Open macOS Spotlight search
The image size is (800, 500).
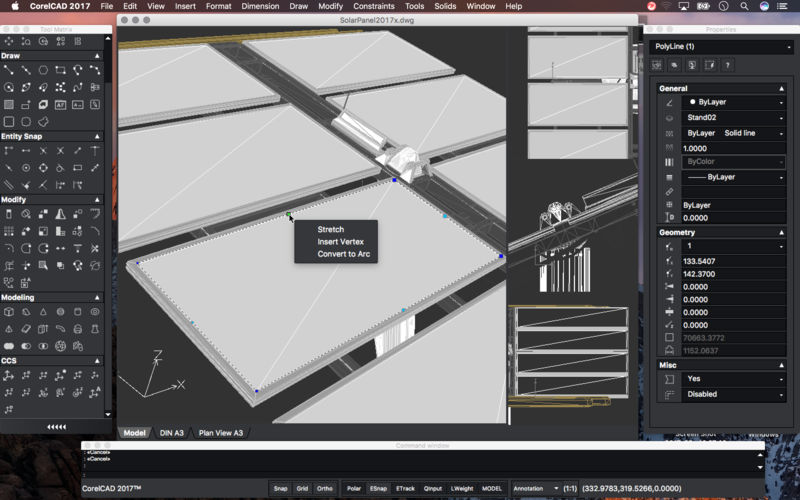coord(744,6)
